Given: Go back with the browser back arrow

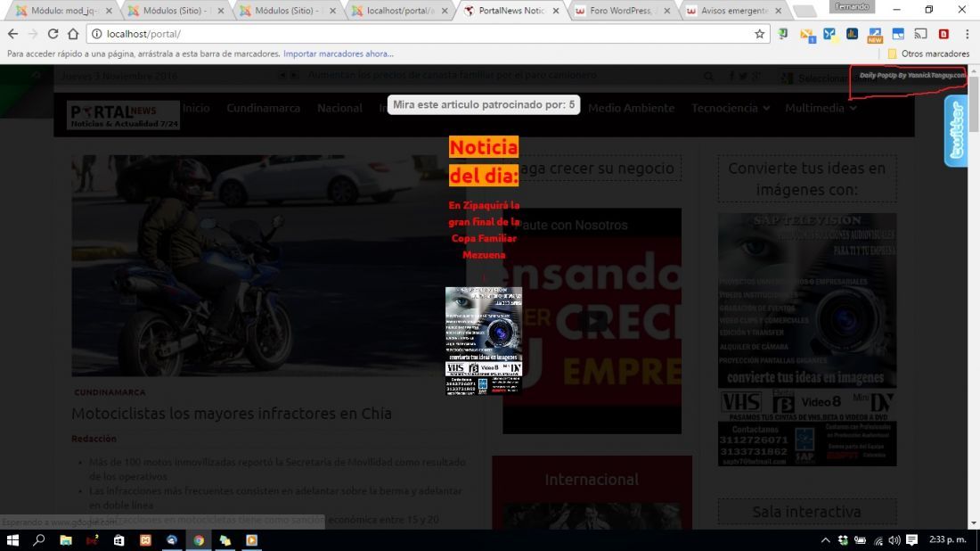Looking at the screenshot, I should click(13, 34).
